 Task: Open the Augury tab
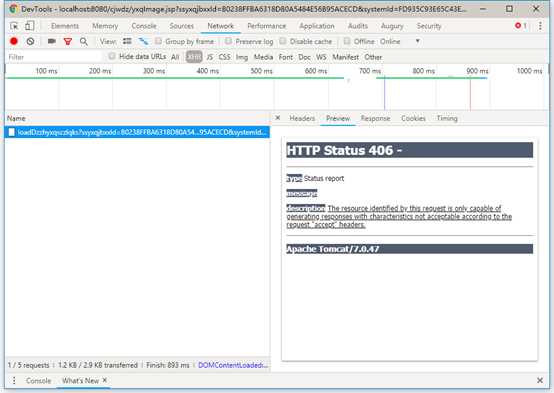coord(392,26)
